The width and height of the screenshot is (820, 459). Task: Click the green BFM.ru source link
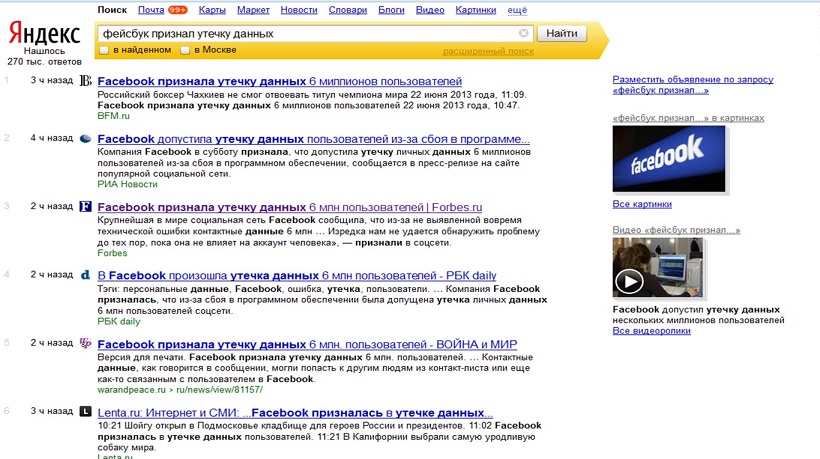tap(113, 116)
